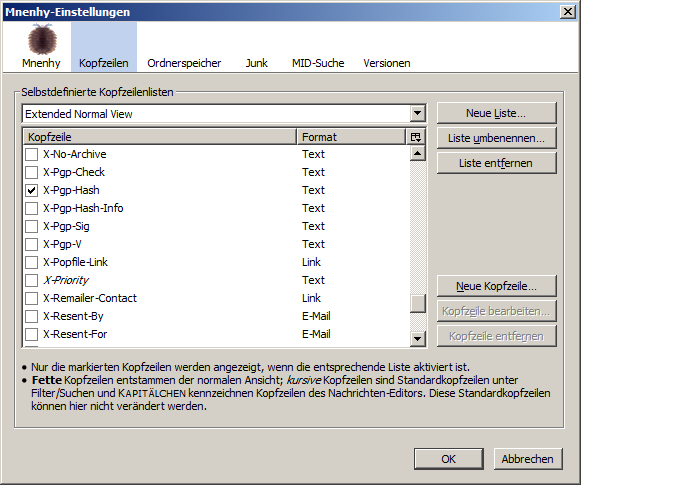This screenshot has width=683, height=485.
Task: Open the column picker icon in list header
Action: coord(416,136)
